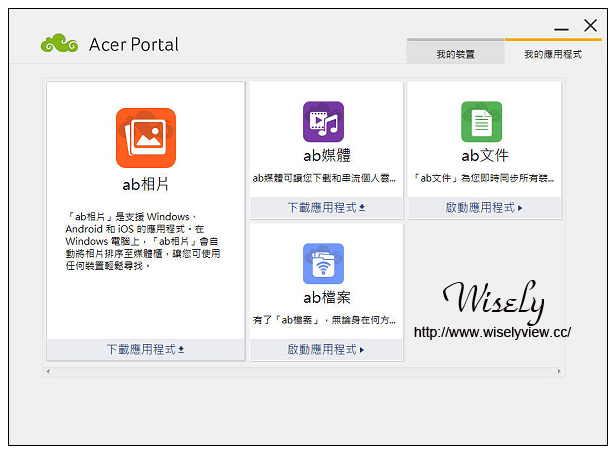This screenshot has height=454, width=616.
Task: Click the green Acer cloud logo
Action: coord(60,43)
